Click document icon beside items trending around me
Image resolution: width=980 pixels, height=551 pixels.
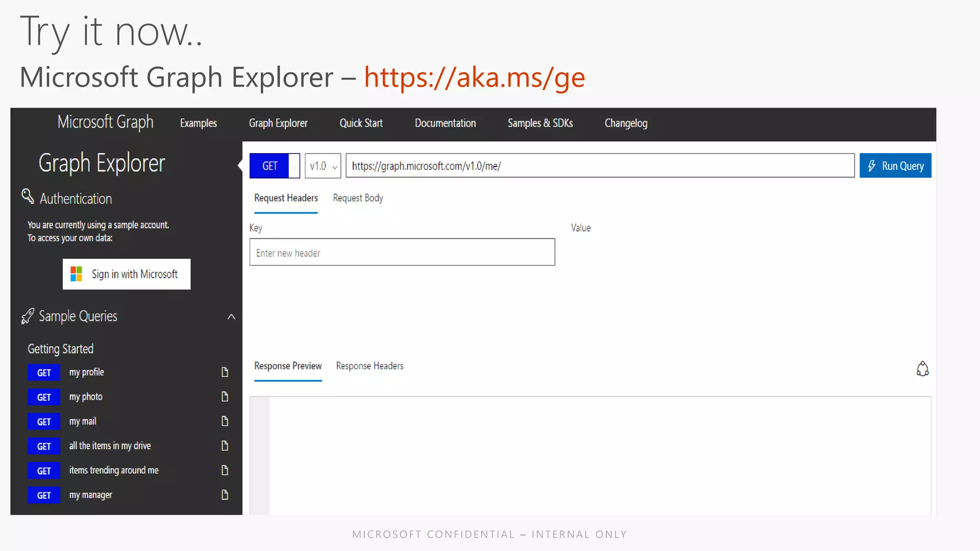[224, 470]
